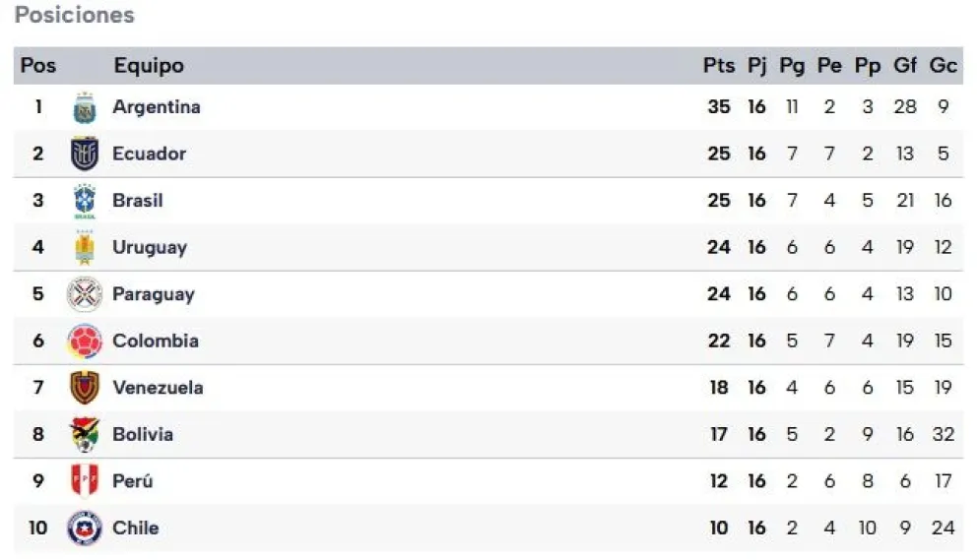Screen dimensions: 977x560
Task: Click the Posiciones section title
Action: point(75,16)
